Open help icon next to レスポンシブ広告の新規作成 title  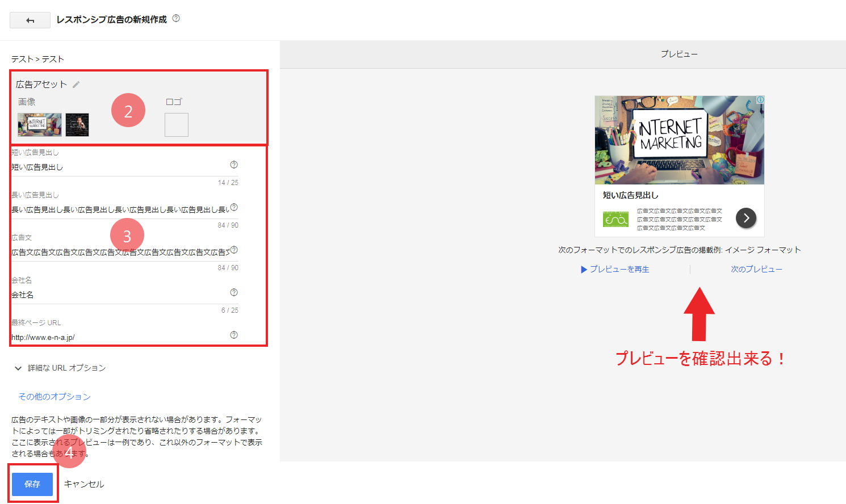176,18
